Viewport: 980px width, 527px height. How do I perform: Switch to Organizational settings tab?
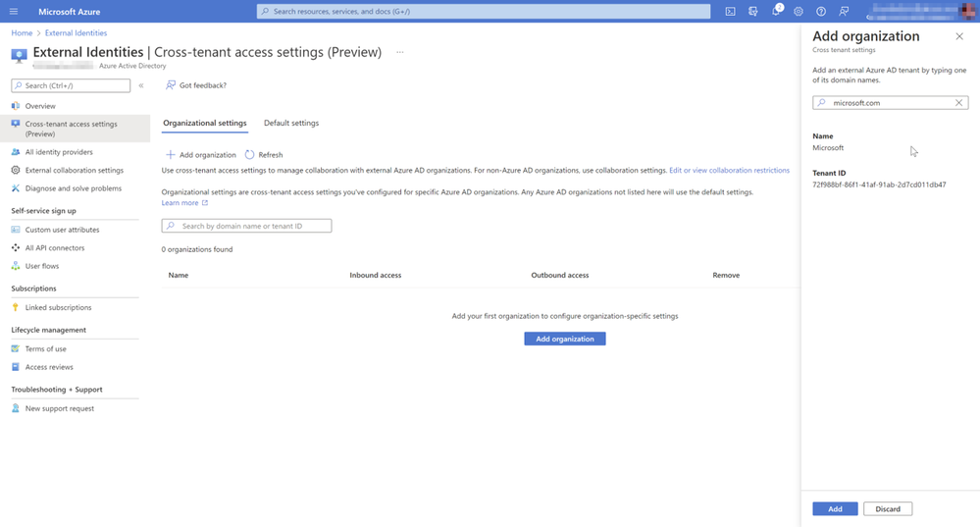[x=204, y=123]
